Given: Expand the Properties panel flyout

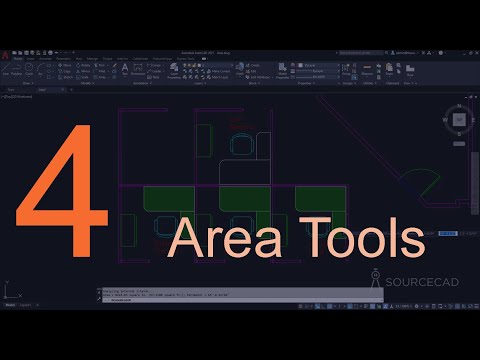Looking at the screenshot, I should coord(306,83).
